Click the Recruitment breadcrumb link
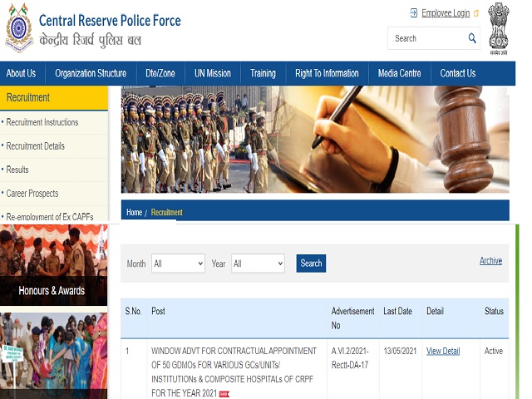Viewport: 532px width, 399px height. pyautogui.click(x=166, y=213)
